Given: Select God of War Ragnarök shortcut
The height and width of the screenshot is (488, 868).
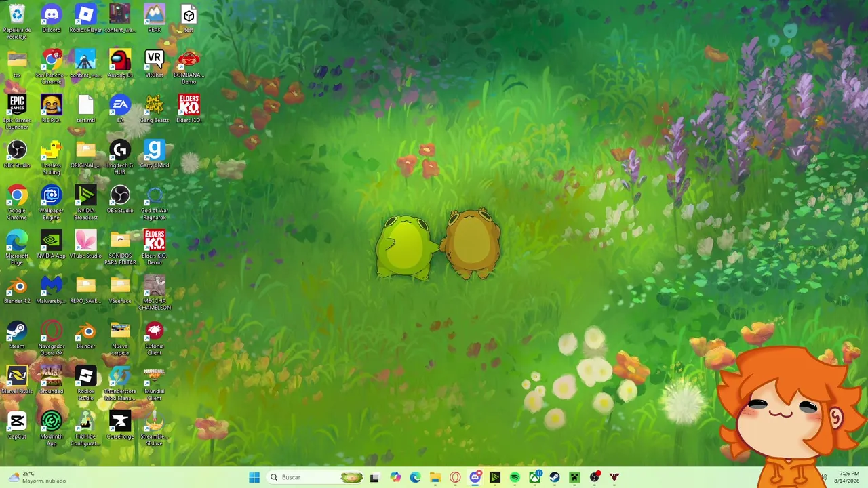Looking at the screenshot, I should tap(155, 203).
